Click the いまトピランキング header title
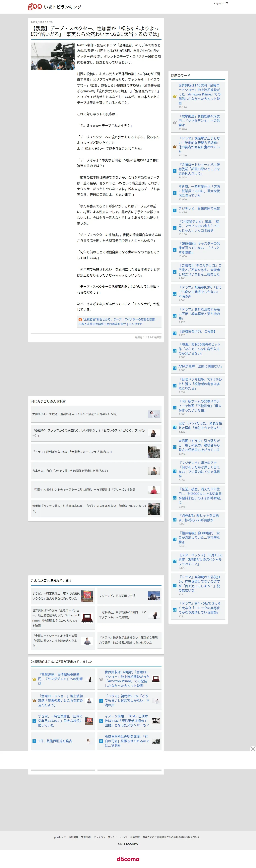The width and height of the screenshot is (256, 868). coord(63,7)
